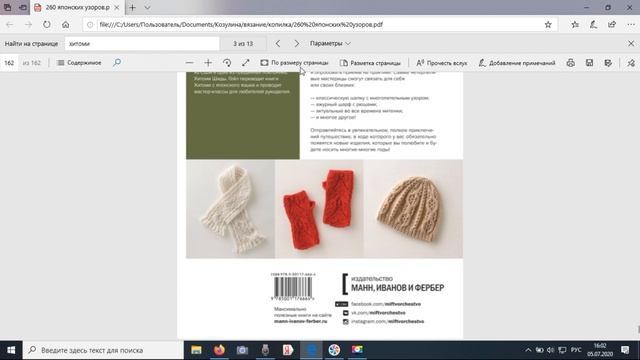Open volume control in system tray
Viewport: 640px width, 360px height.
(550, 350)
